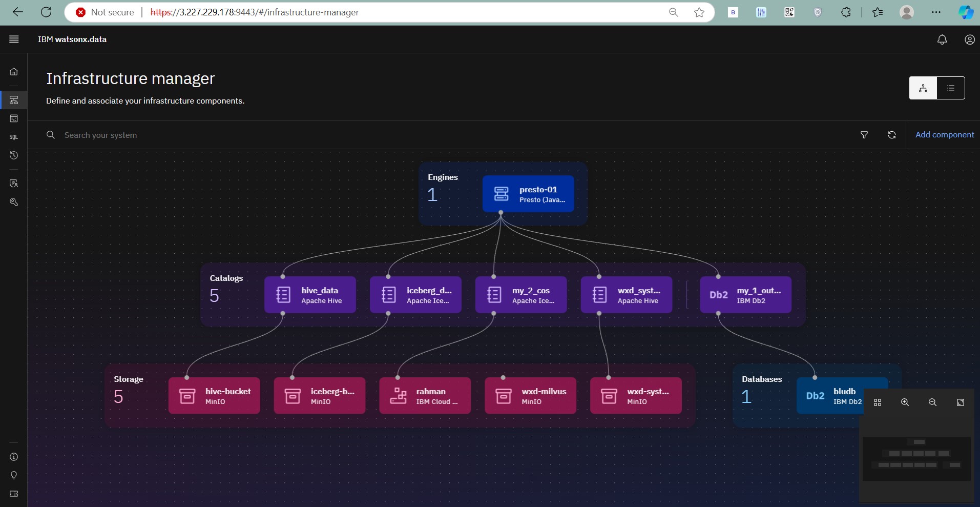Toggle the minimap expand icon

pos(961,402)
